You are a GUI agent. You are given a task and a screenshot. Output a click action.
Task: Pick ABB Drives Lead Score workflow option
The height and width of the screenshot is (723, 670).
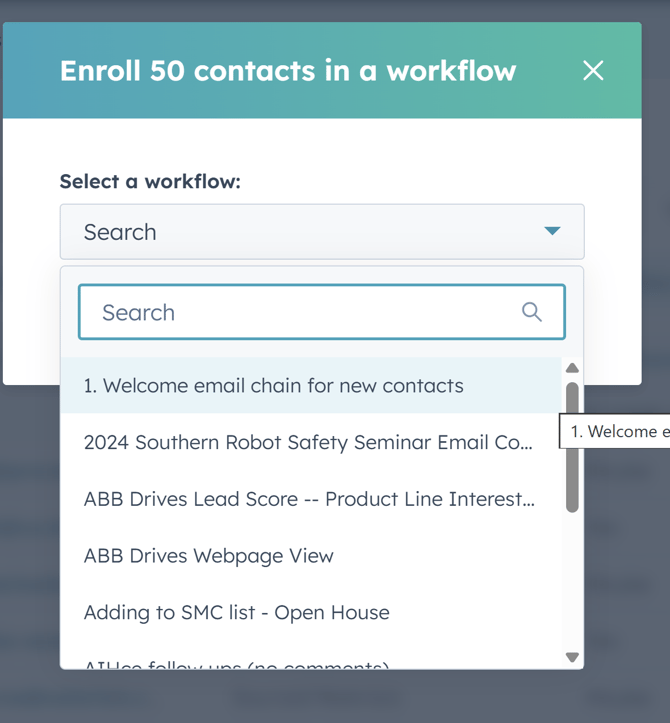point(309,499)
